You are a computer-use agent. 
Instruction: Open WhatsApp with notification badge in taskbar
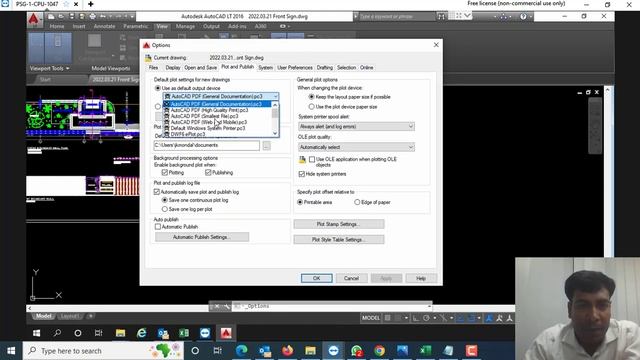[x=357, y=351]
